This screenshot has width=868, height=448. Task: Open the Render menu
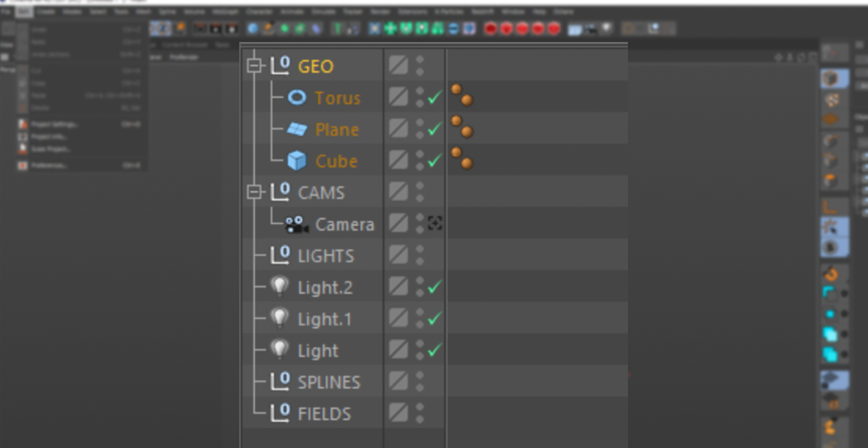380,11
